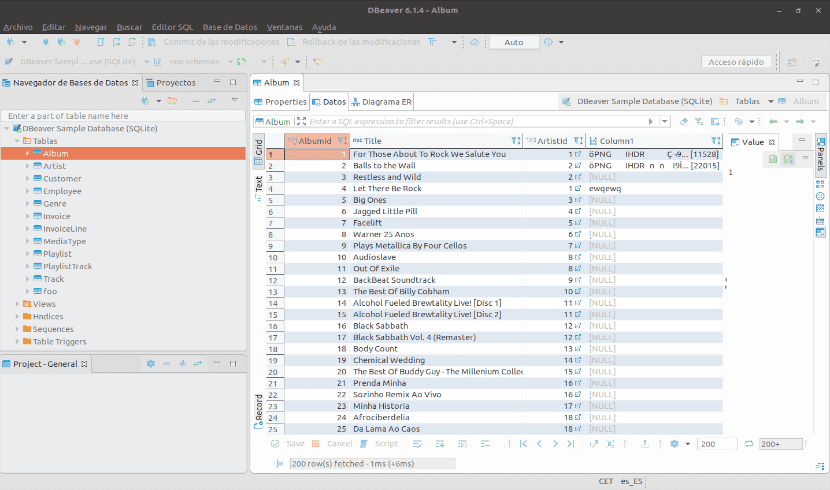Click the add row icon
This screenshot has width=830, height=490.
440,444
